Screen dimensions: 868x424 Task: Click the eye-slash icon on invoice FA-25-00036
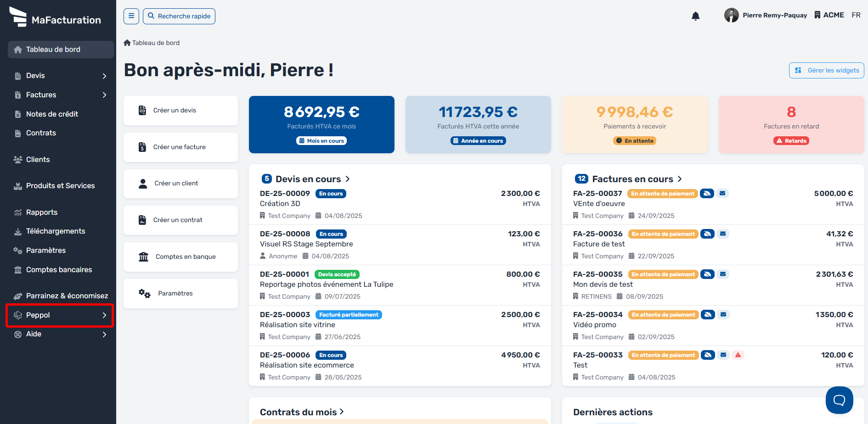(708, 234)
